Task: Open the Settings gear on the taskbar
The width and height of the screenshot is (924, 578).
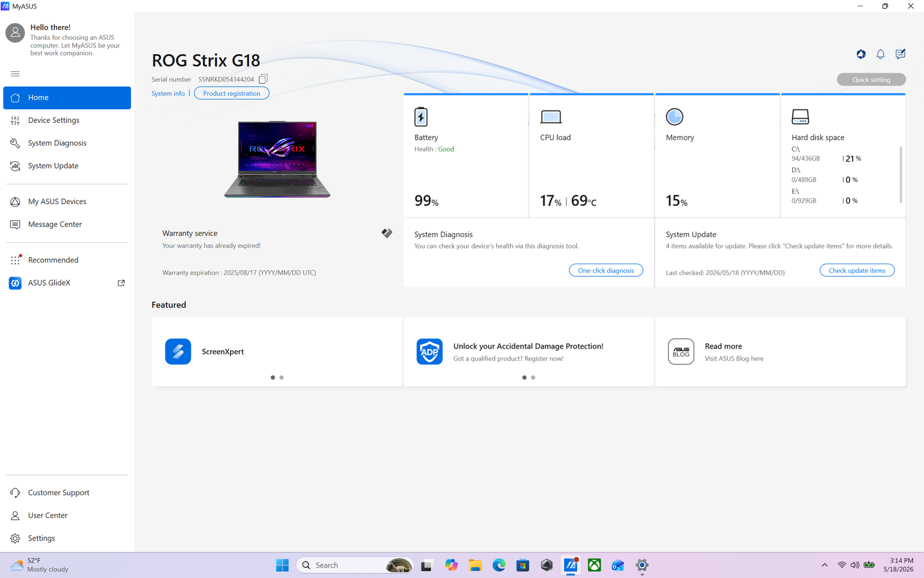Action: 642,565
